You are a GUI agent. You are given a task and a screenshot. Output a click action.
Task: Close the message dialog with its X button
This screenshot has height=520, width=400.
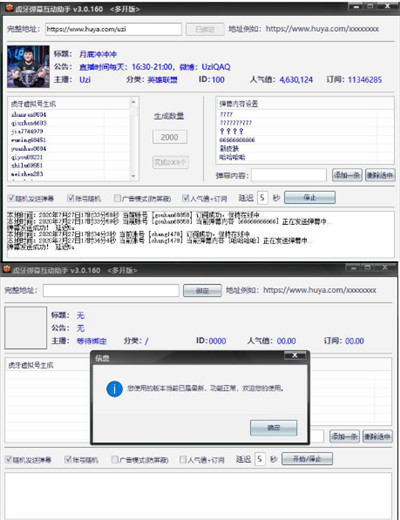[x=295, y=356]
